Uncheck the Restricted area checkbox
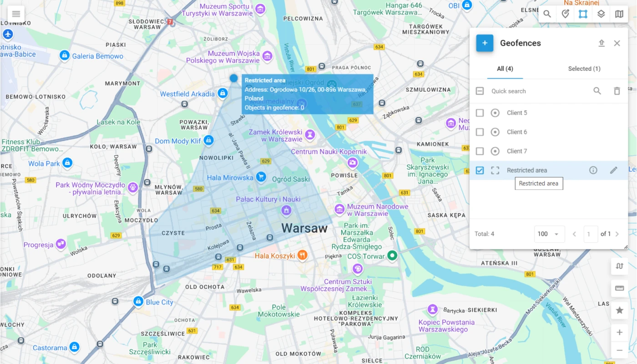637x364 pixels. [480, 170]
